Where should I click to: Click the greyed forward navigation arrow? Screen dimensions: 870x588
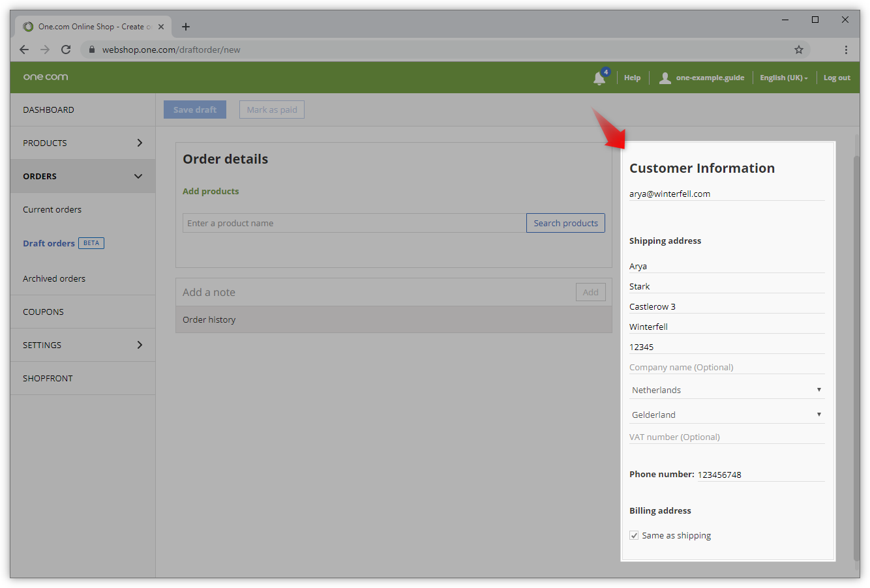pos(44,49)
